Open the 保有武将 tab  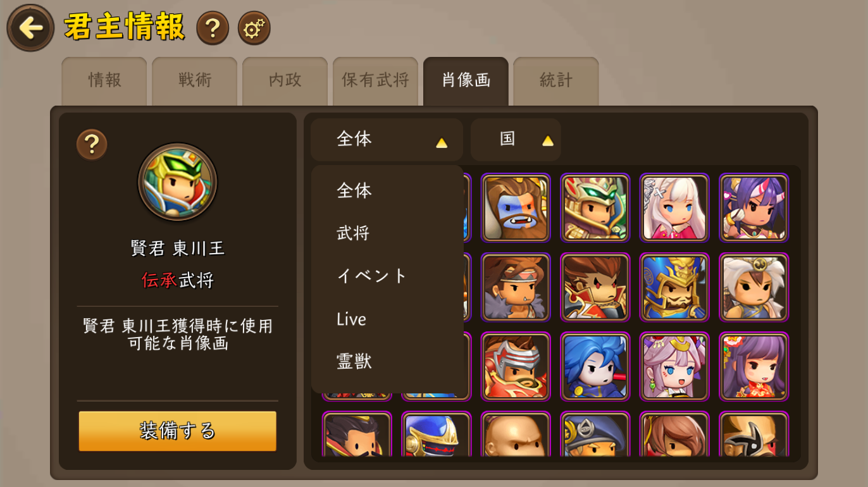375,81
